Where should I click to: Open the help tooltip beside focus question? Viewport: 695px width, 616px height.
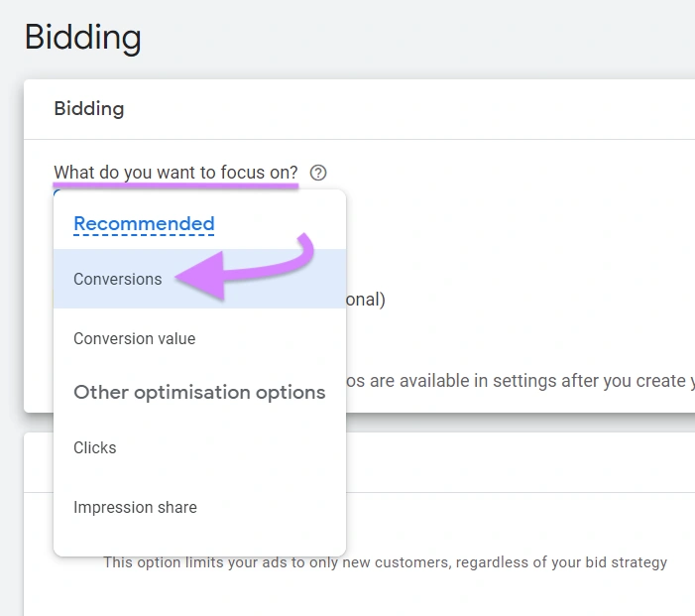pyautogui.click(x=318, y=173)
